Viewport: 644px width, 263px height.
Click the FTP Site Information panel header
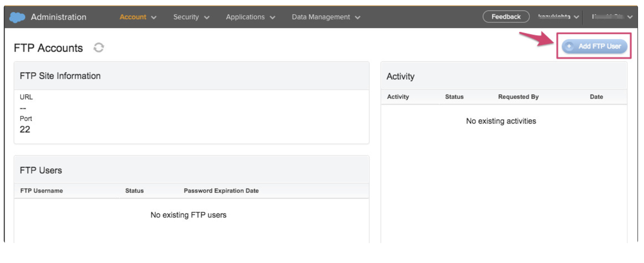coord(60,76)
